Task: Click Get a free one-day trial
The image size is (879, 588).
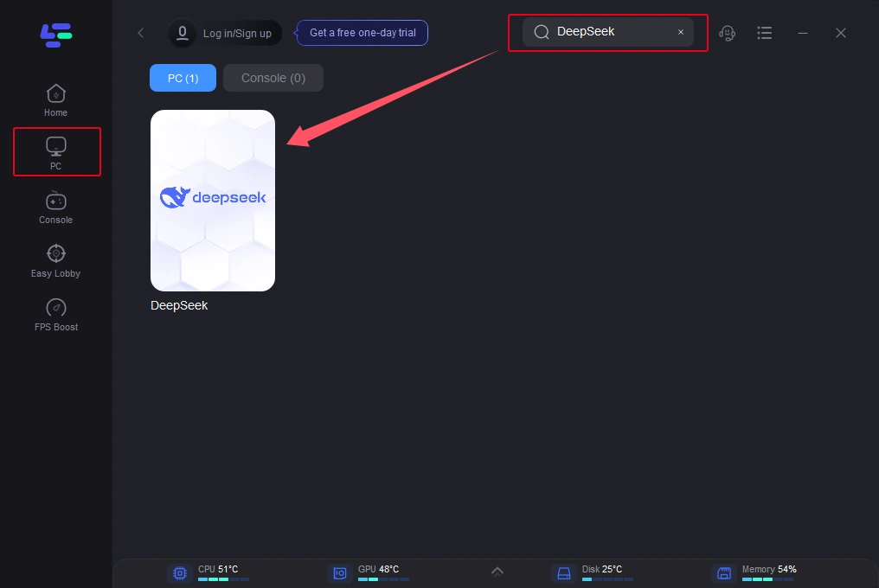Action: coord(363,33)
